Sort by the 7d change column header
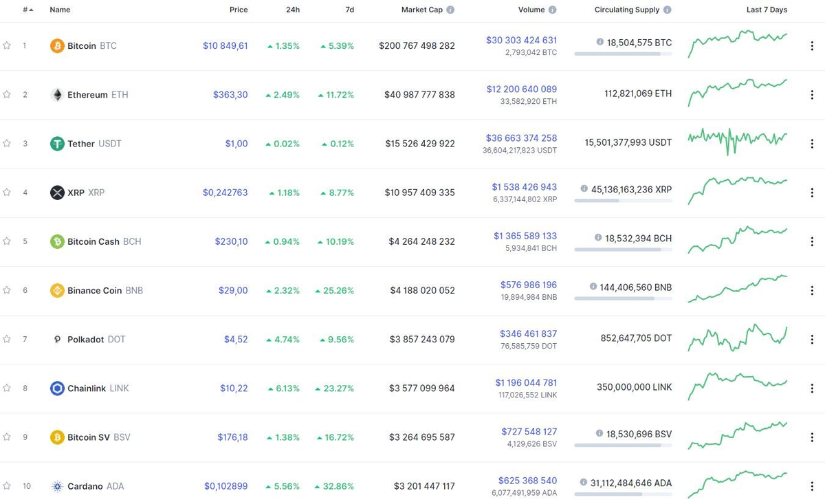825x504 pixels. 349,10
